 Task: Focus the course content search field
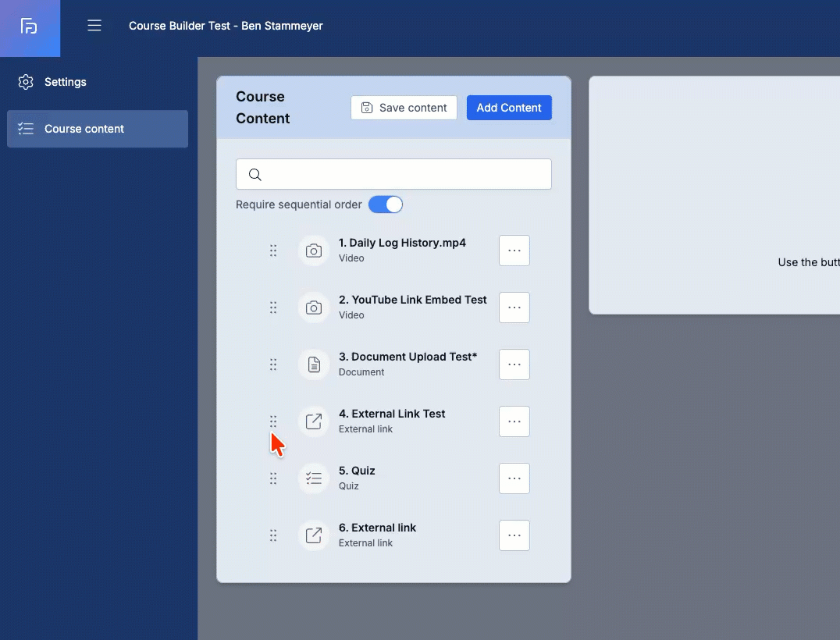(393, 174)
